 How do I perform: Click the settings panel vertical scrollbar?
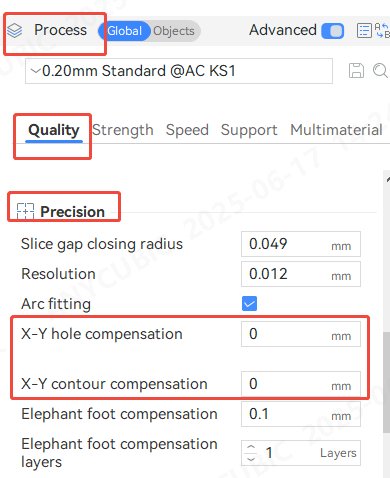(x=387, y=382)
